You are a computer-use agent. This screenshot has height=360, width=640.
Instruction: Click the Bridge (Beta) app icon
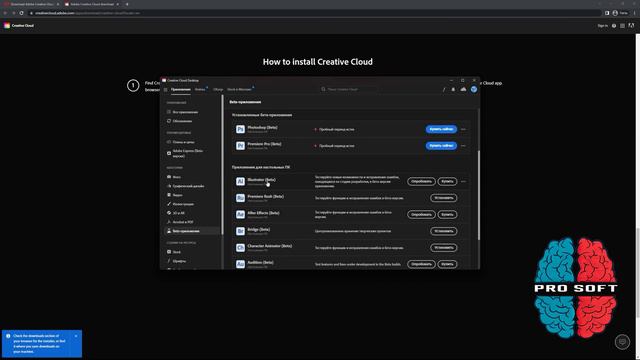tap(240, 231)
